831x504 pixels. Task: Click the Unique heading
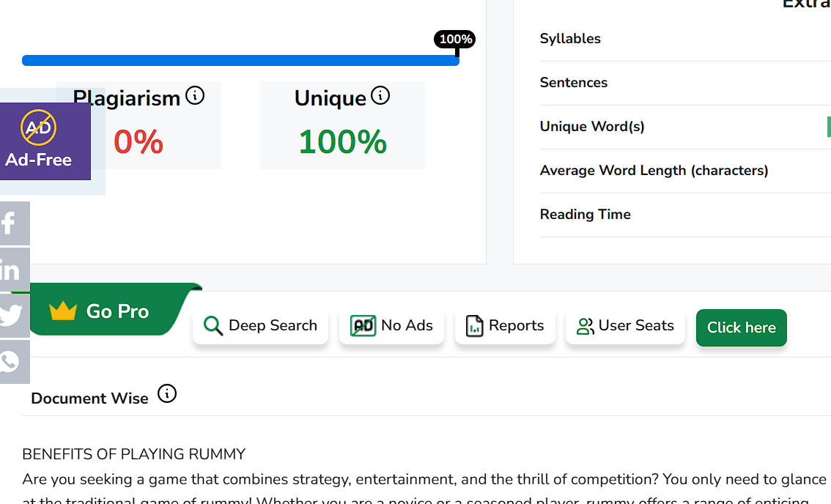pyautogui.click(x=330, y=99)
